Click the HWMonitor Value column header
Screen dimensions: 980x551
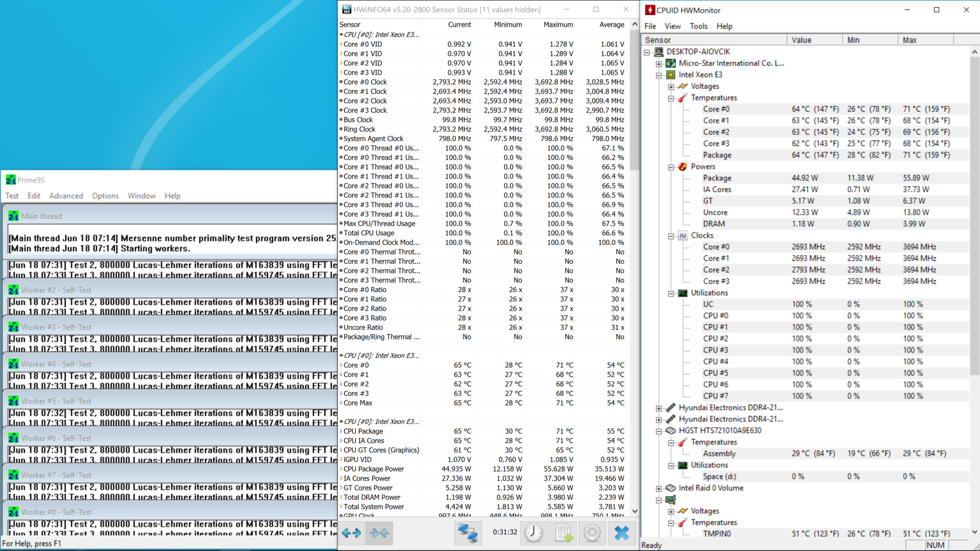pyautogui.click(x=815, y=40)
